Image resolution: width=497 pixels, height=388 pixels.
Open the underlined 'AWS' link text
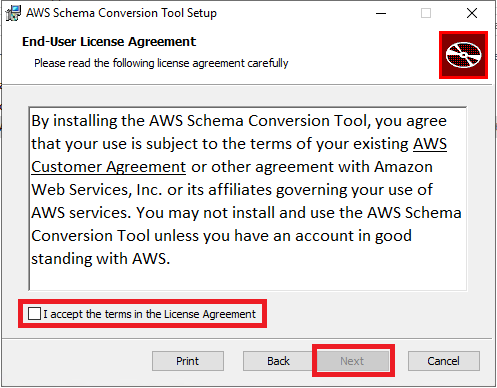[x=430, y=144]
